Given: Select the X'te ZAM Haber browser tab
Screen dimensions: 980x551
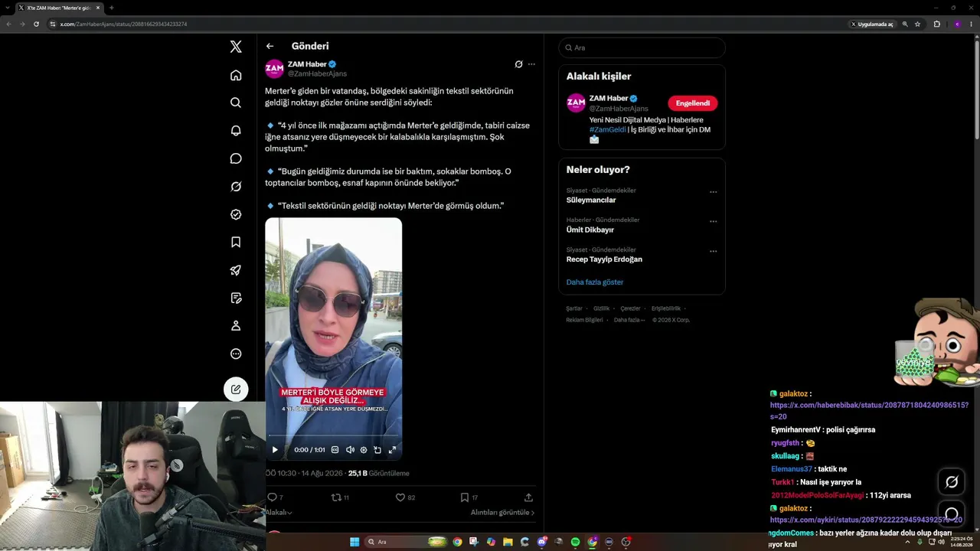Looking at the screenshot, I should (x=60, y=8).
